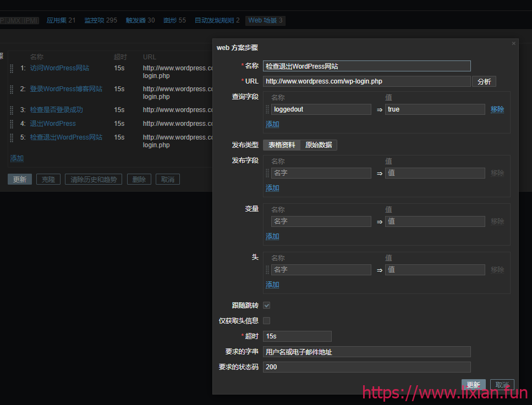Click the 变量 value input
Image resolution: width=532 pixels, height=405 pixels.
pos(435,221)
